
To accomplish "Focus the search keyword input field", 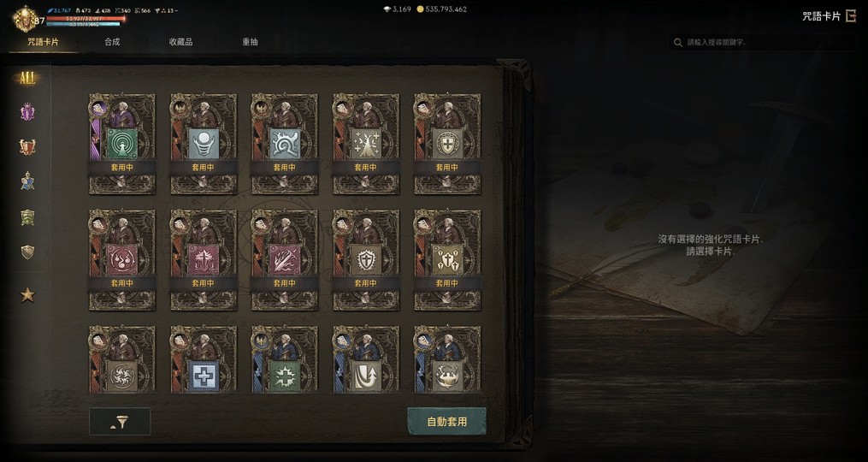I will click(x=762, y=42).
